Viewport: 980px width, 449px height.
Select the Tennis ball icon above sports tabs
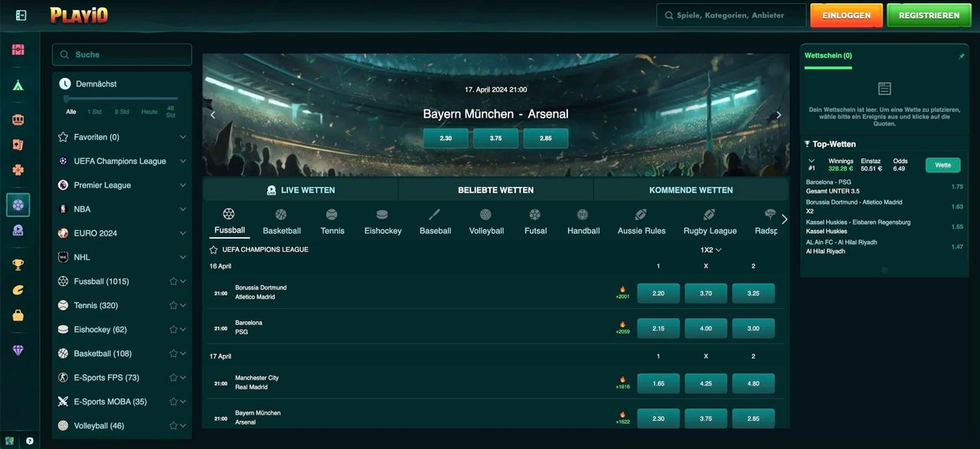click(332, 214)
